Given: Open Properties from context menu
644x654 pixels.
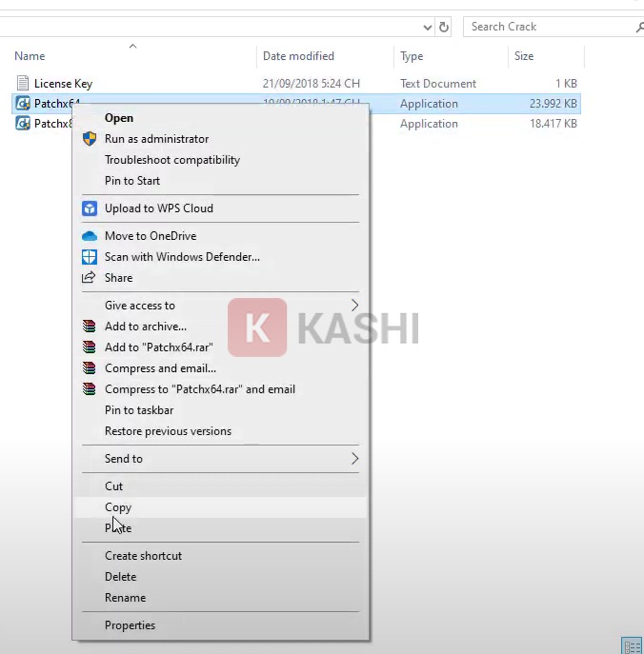Looking at the screenshot, I should tap(130, 625).
